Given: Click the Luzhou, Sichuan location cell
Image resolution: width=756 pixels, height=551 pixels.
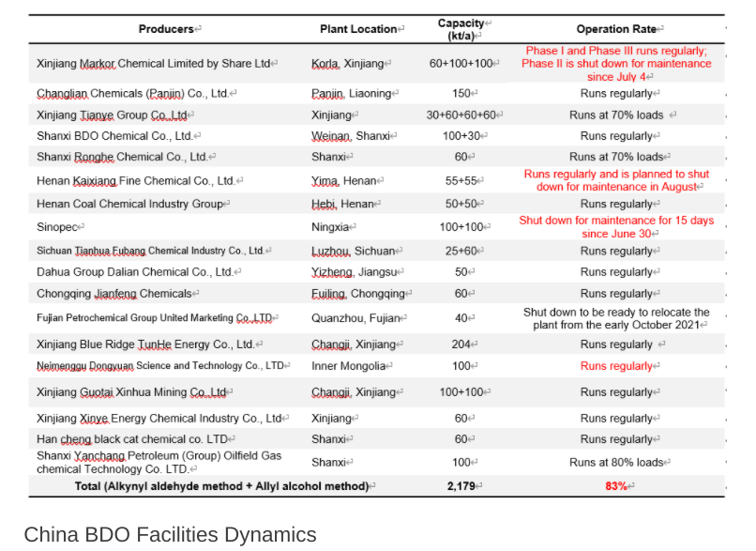Looking at the screenshot, I should pyautogui.click(x=353, y=252).
